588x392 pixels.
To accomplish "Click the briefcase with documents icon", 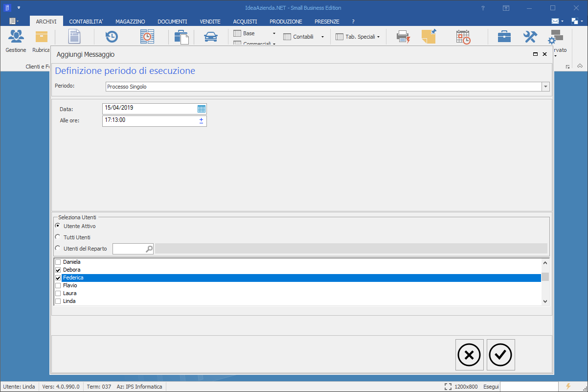I will pos(181,37).
